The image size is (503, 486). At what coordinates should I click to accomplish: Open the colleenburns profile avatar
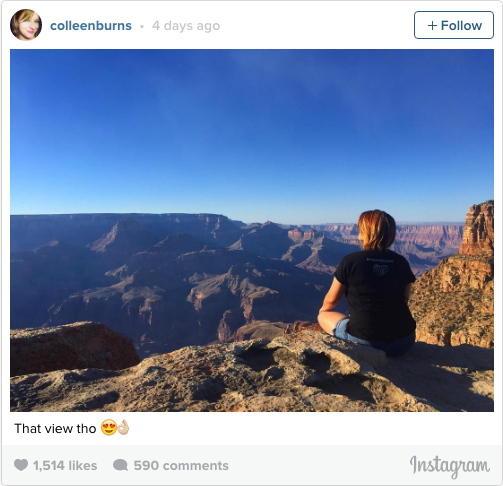pyautogui.click(x=26, y=25)
